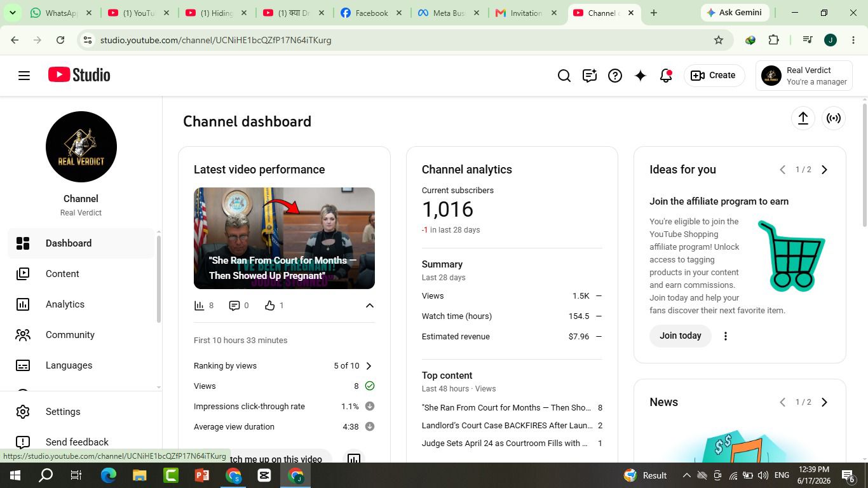The image size is (868, 488).
Task: Open the Chrome extensions puzzle icon
Action: [773, 40]
